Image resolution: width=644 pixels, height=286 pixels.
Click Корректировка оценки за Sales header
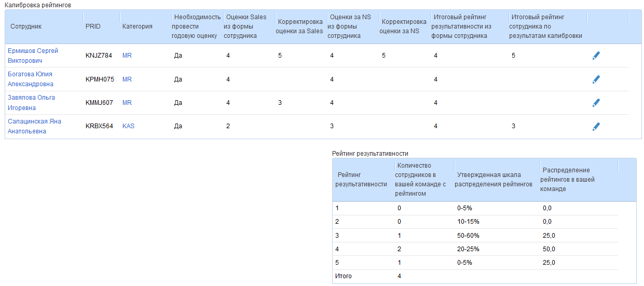(x=300, y=26)
